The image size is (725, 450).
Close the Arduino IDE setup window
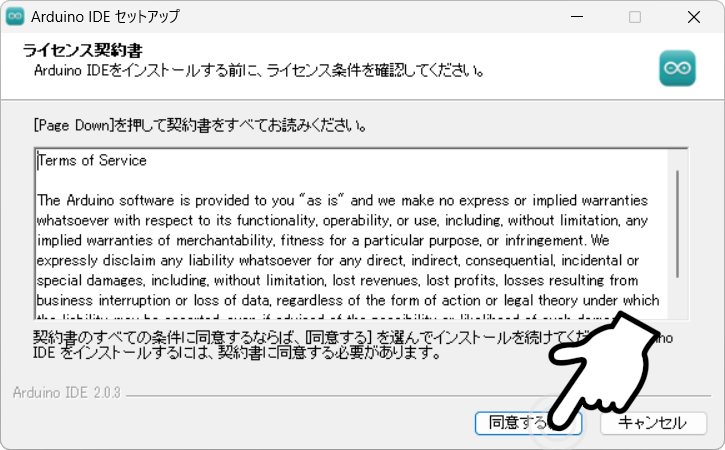694,17
